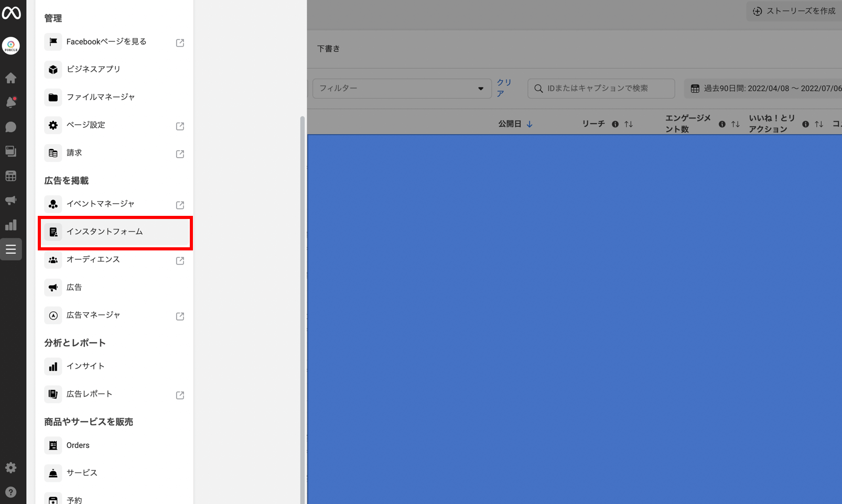
Task: Sort the リーチ column arrows
Action: point(629,124)
